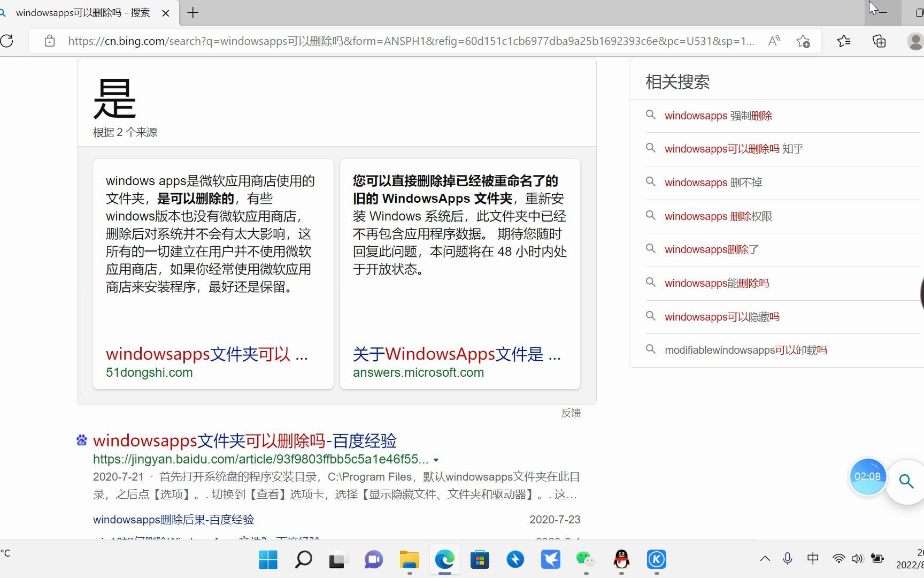Click the floating blue search magnifier button

906,481
